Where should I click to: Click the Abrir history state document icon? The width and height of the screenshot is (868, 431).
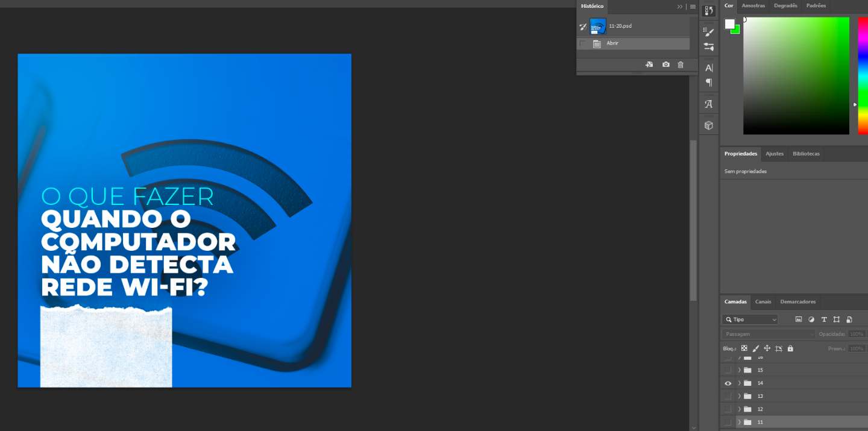pos(597,44)
